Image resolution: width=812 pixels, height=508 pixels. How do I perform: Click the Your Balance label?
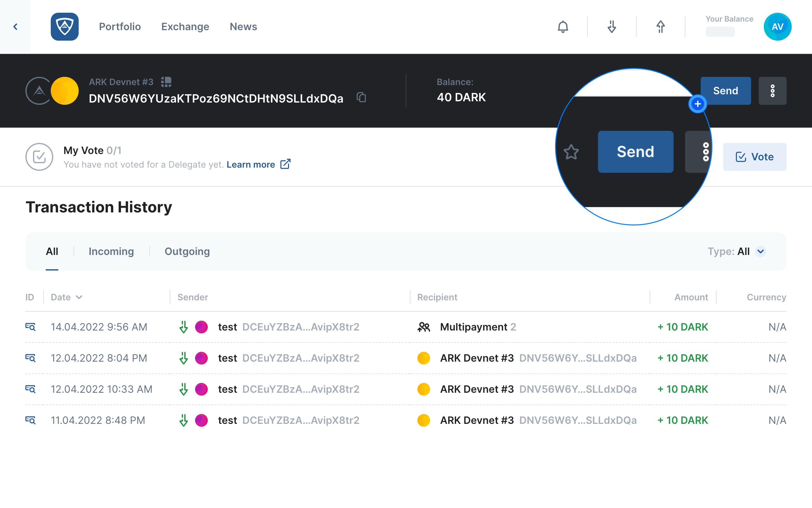click(x=729, y=19)
